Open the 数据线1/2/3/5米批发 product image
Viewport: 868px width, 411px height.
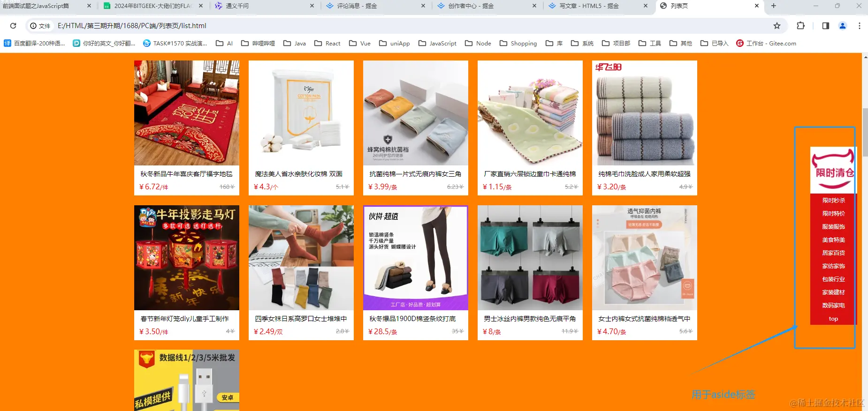(187, 380)
